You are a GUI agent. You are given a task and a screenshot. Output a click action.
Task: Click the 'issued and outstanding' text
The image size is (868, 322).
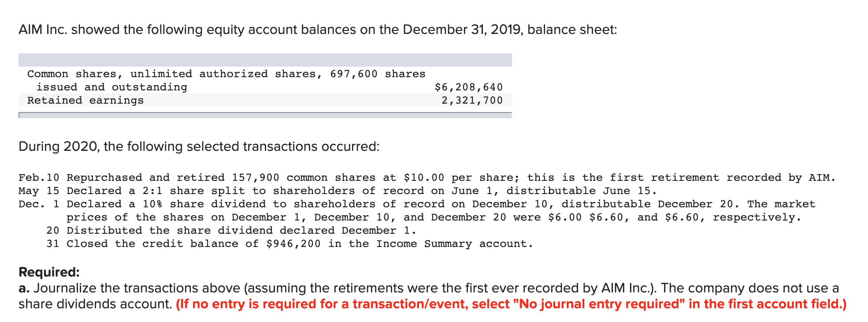pos(112,87)
